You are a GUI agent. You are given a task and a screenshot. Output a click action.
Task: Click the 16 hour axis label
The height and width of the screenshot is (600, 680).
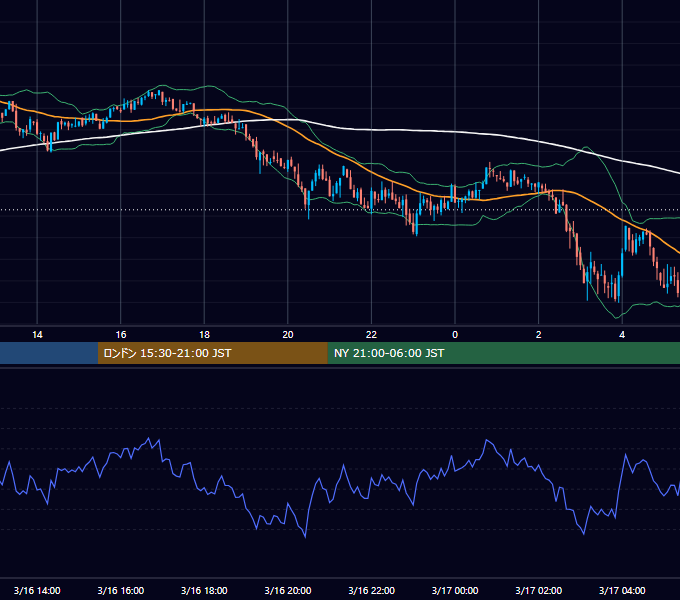[x=121, y=335]
